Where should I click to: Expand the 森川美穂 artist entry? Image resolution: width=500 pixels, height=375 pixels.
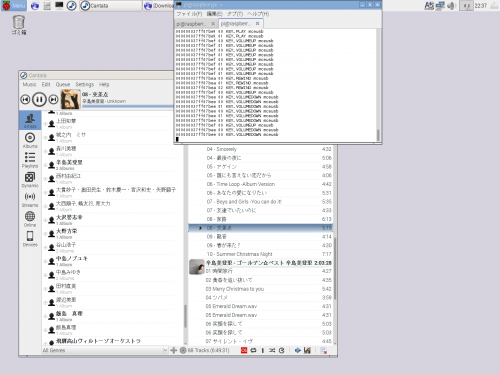(45, 151)
